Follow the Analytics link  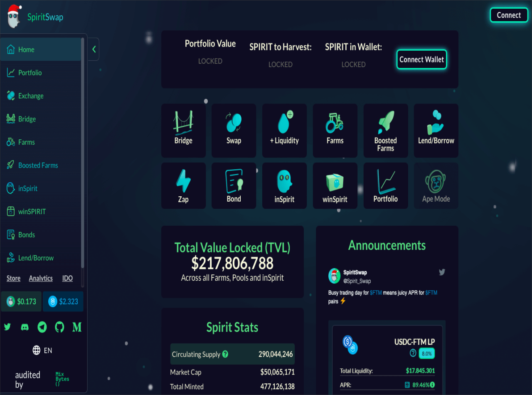click(41, 279)
